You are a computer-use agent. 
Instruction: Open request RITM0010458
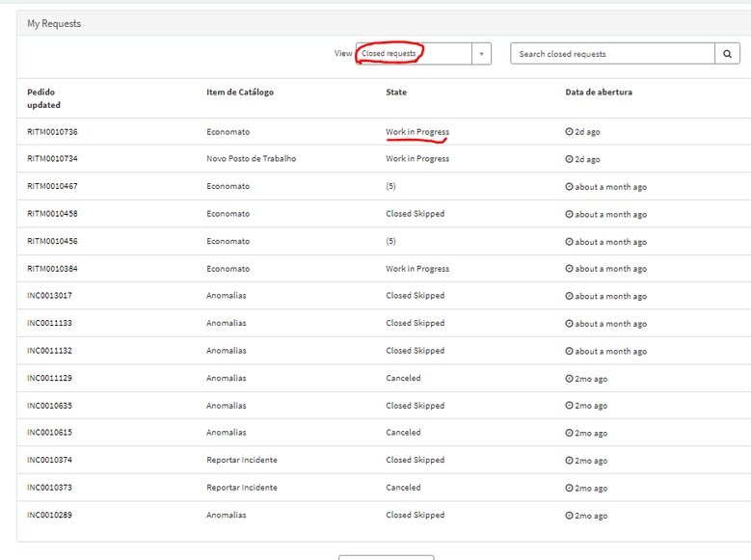[52, 214]
